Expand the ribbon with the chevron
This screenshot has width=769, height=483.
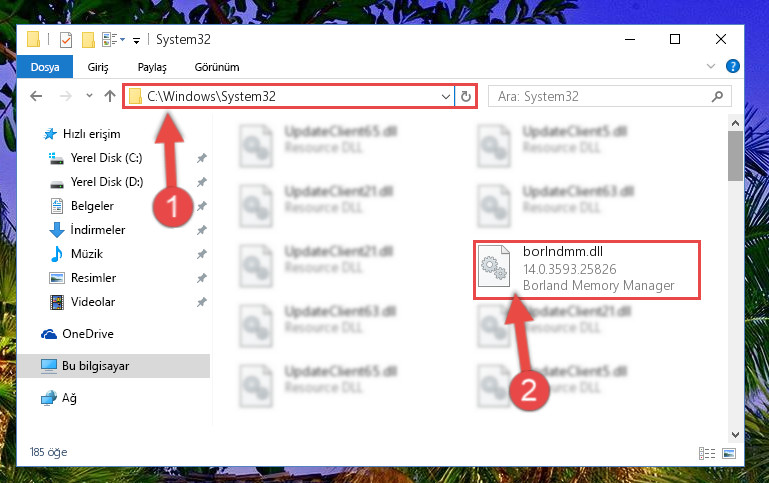(711, 66)
